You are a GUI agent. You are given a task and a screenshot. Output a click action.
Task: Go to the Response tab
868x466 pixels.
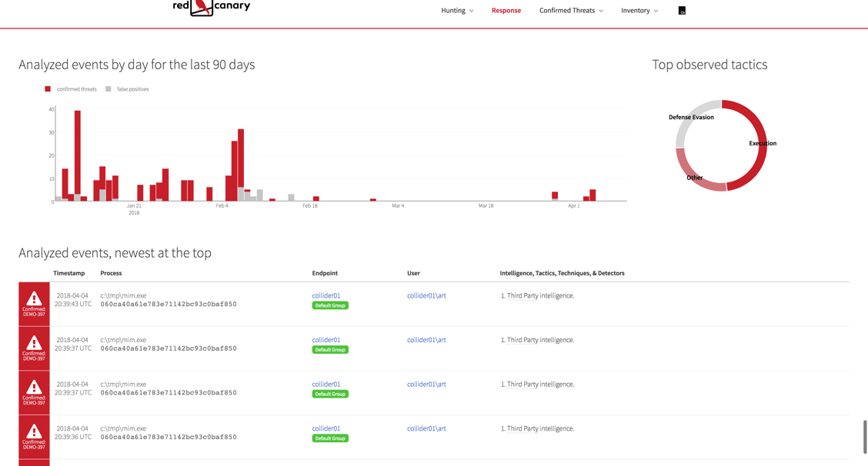(x=506, y=11)
